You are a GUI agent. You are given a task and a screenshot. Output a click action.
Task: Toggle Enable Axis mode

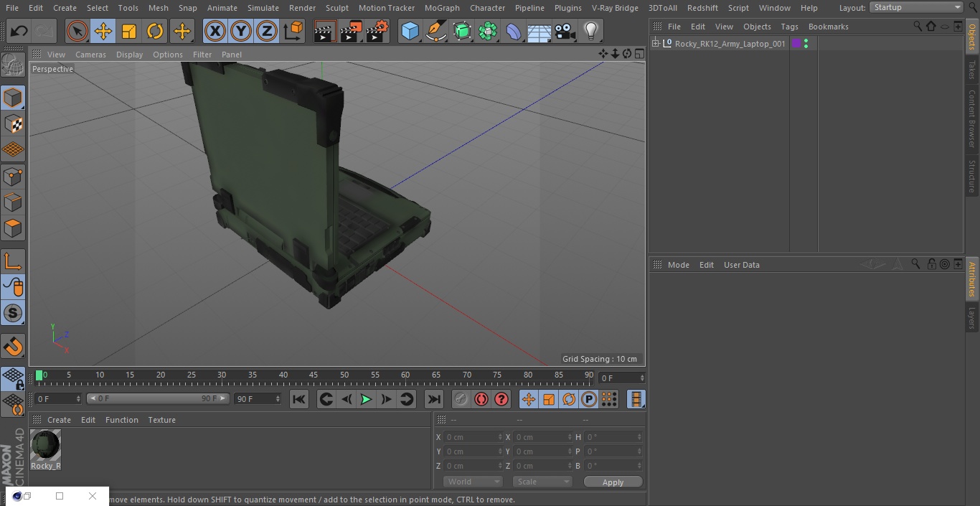click(13, 261)
